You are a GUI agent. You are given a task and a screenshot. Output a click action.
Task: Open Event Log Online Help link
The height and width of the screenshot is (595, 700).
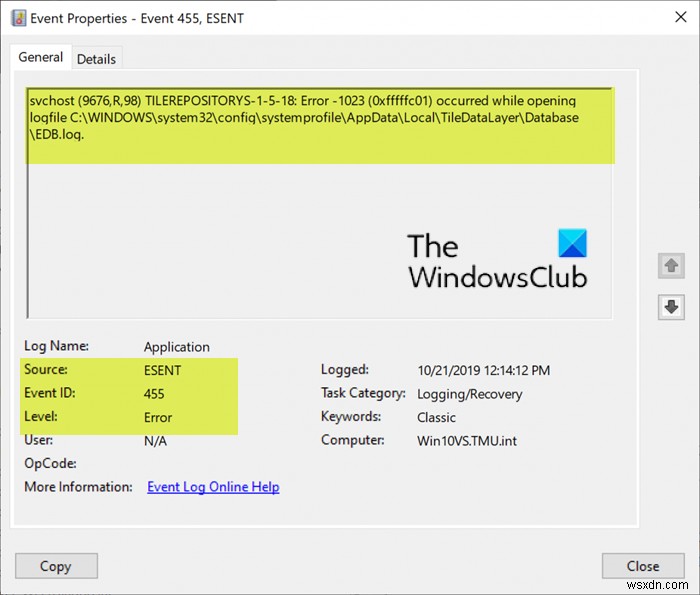(x=213, y=487)
